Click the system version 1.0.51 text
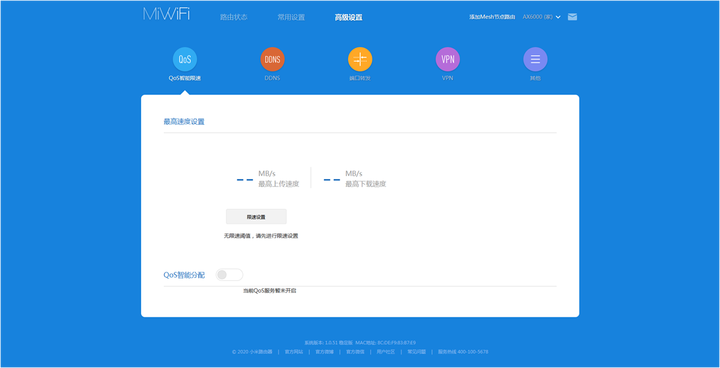This screenshot has width=720, height=368. (x=328, y=343)
